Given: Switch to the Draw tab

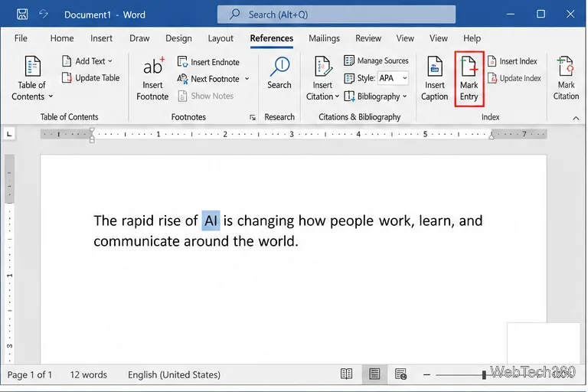Looking at the screenshot, I should coord(139,38).
